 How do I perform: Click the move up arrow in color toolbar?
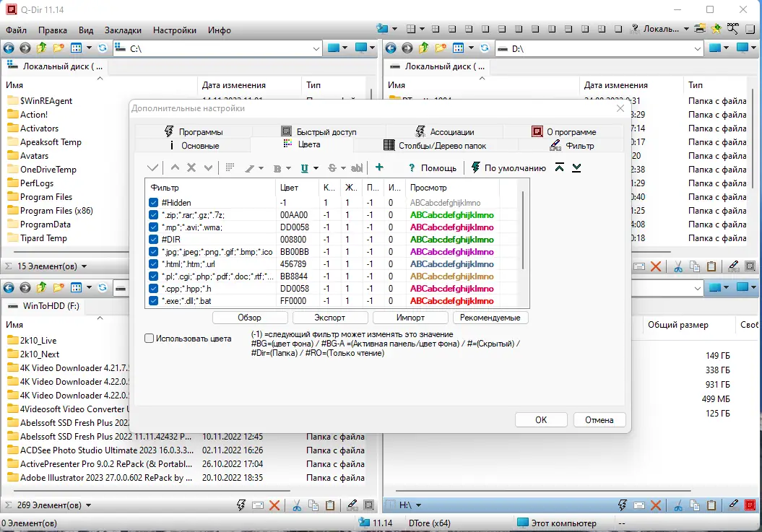pos(175,167)
